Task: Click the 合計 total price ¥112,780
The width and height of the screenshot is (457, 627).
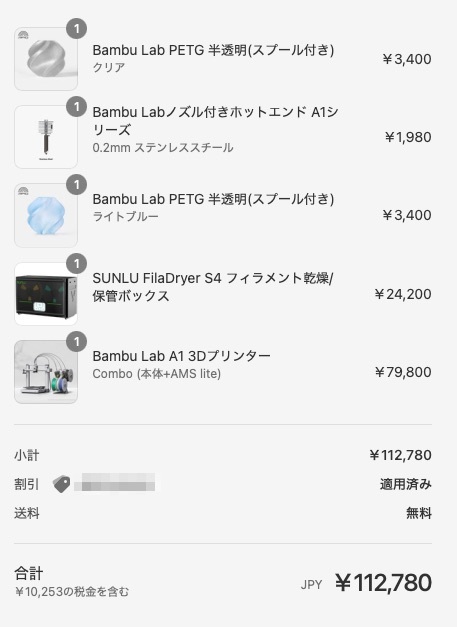Action: click(383, 583)
